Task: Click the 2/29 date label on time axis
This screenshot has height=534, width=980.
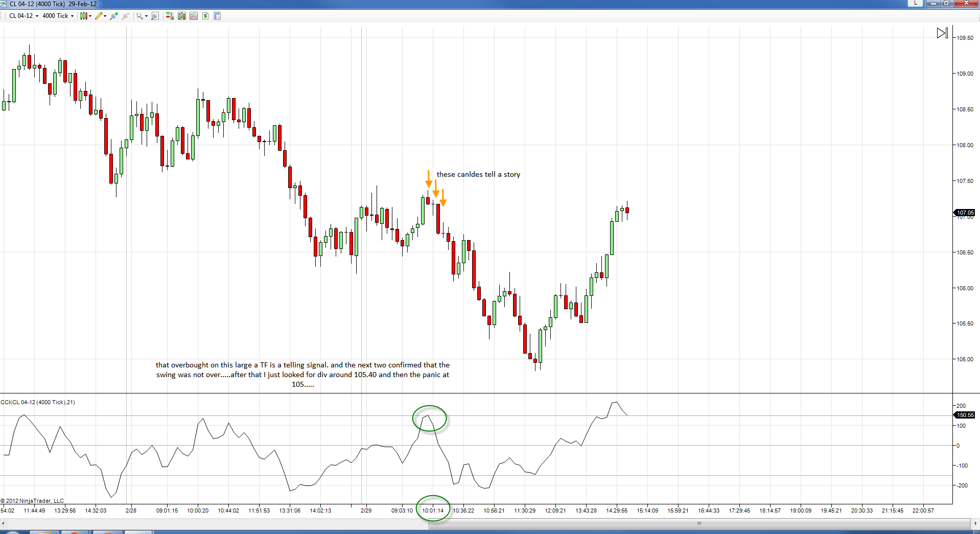Action: (x=366, y=510)
